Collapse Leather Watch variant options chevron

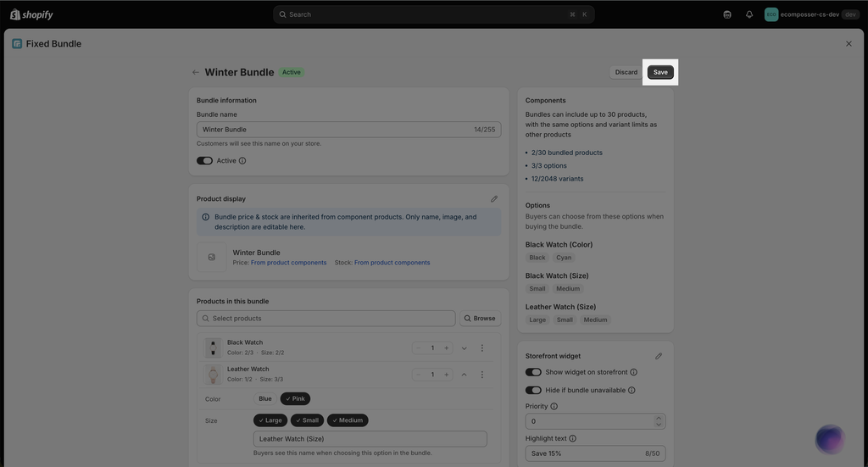point(464,375)
